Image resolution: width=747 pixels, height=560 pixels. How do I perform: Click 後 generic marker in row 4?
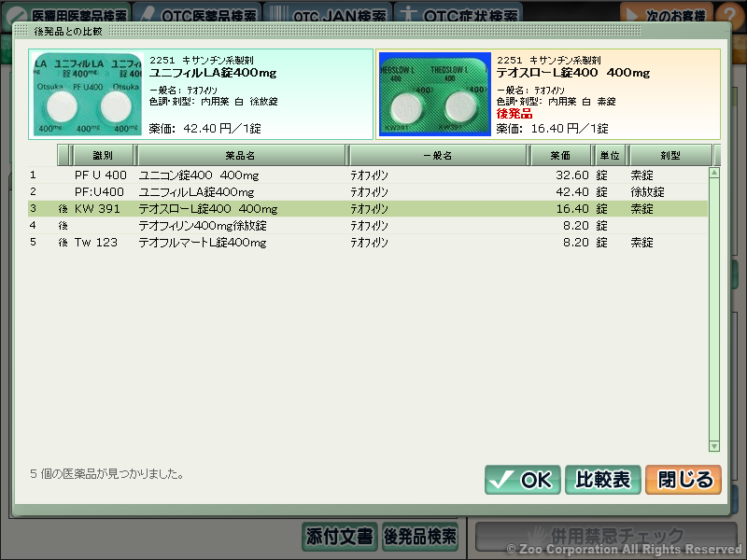(x=63, y=226)
